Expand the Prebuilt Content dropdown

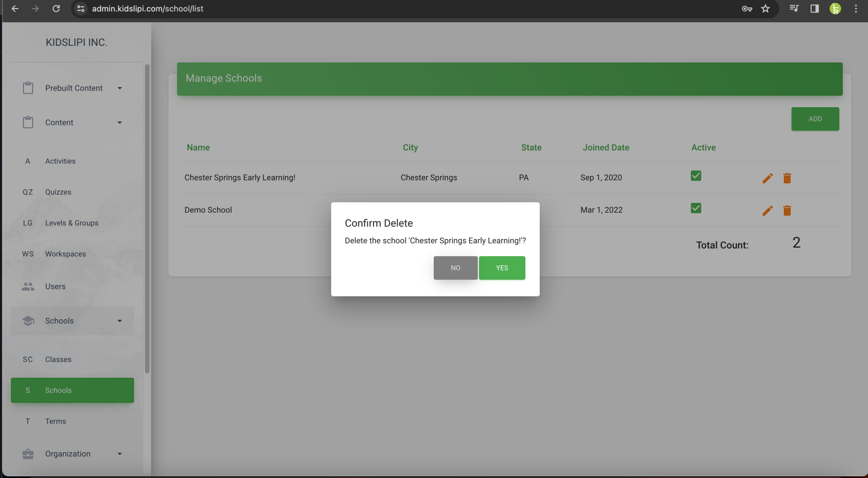[120, 88]
